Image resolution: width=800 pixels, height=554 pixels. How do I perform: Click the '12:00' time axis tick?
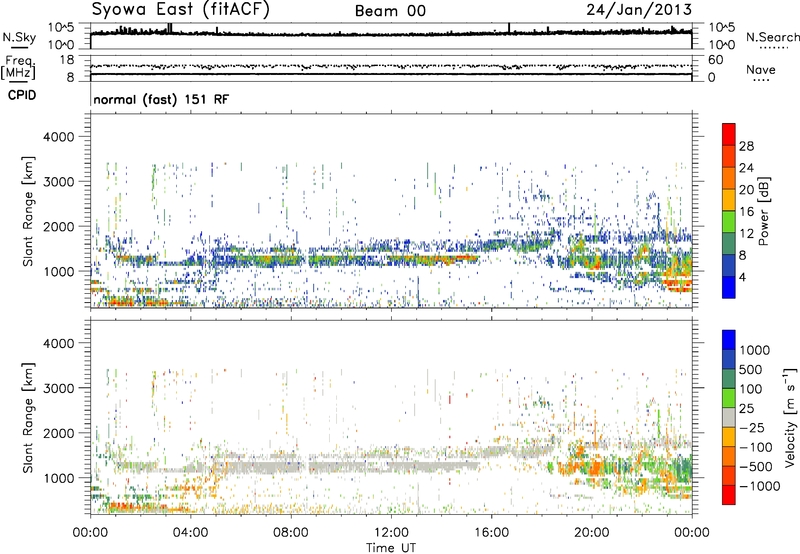(x=391, y=533)
